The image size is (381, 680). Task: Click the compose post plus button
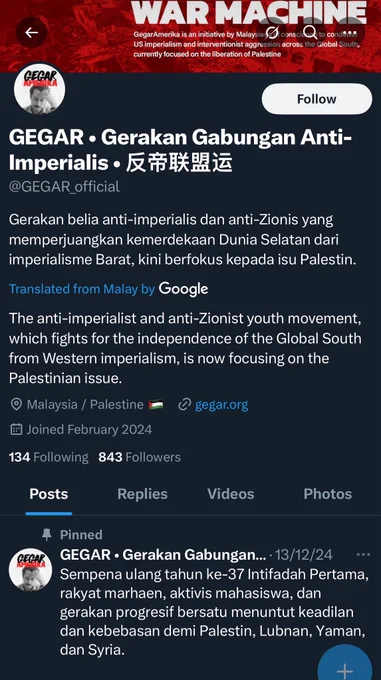[x=345, y=666]
